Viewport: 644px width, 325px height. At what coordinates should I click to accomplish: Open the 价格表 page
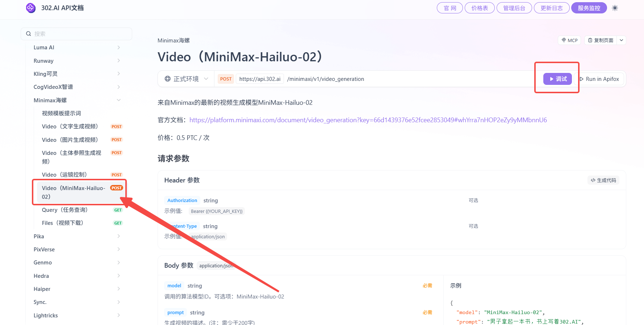coord(480,8)
